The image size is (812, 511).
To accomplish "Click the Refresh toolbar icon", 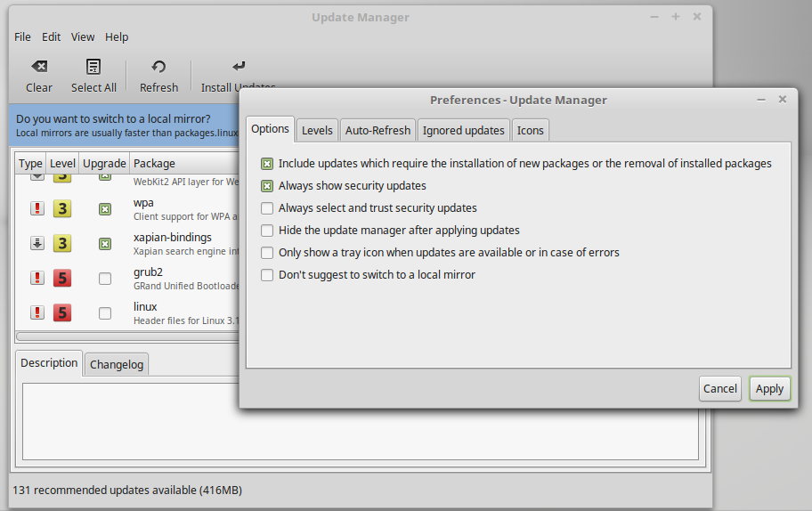I will tap(158, 67).
